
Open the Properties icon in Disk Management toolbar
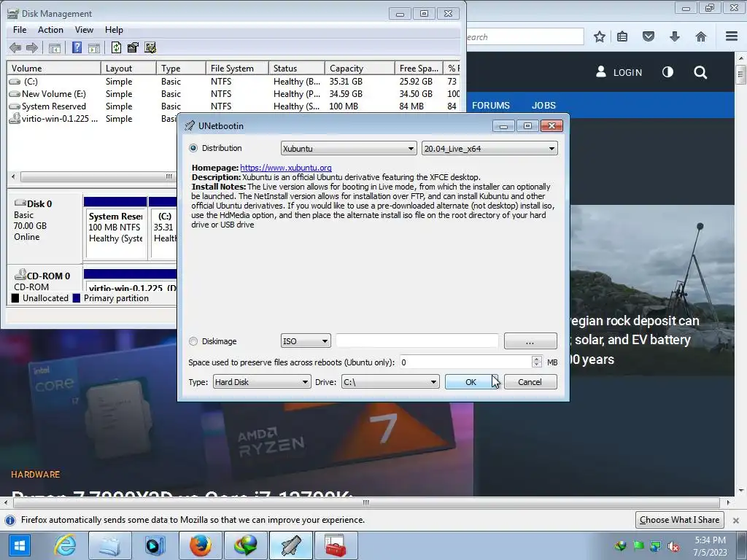tap(133, 47)
